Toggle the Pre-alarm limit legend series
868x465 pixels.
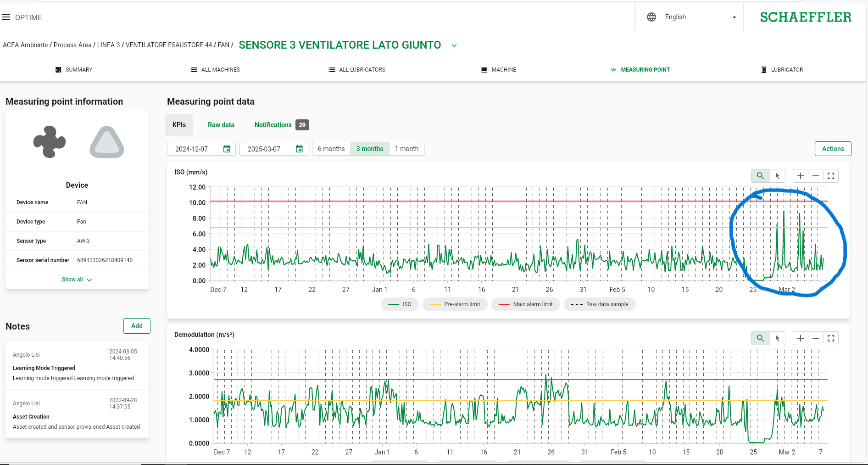click(x=455, y=304)
